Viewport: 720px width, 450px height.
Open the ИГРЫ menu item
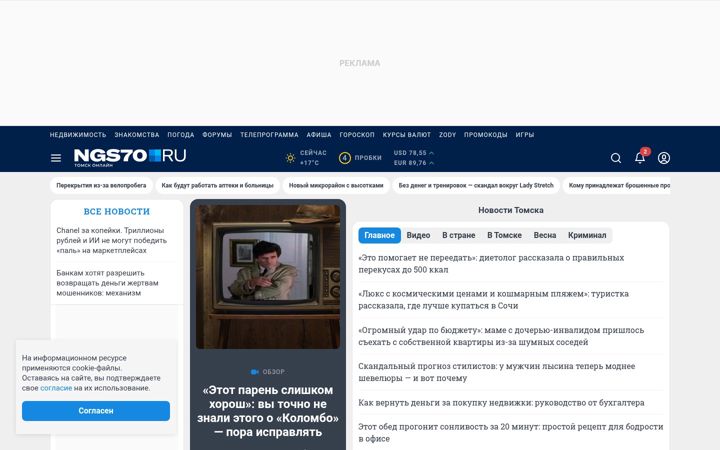pyautogui.click(x=524, y=135)
